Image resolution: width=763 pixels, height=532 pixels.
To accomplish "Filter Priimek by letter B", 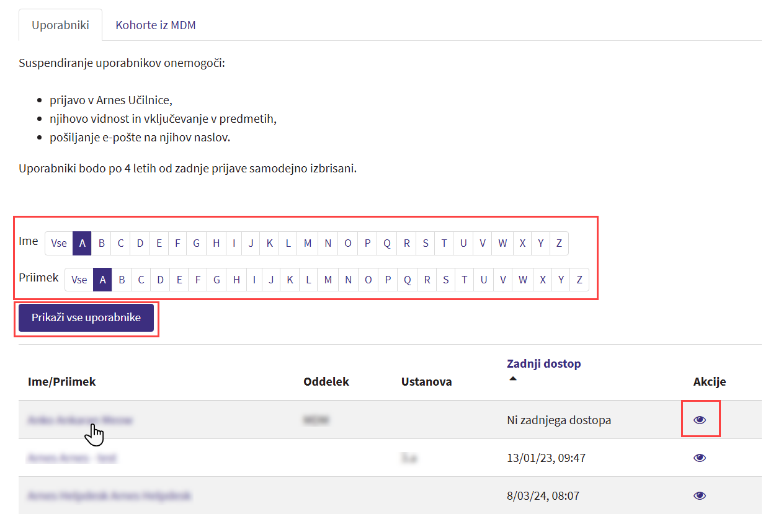I will (122, 280).
